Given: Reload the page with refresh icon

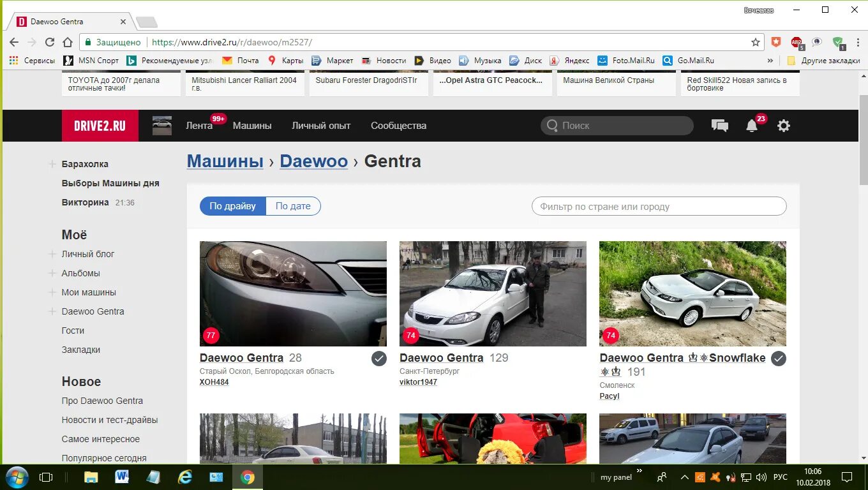Looking at the screenshot, I should click(x=50, y=42).
